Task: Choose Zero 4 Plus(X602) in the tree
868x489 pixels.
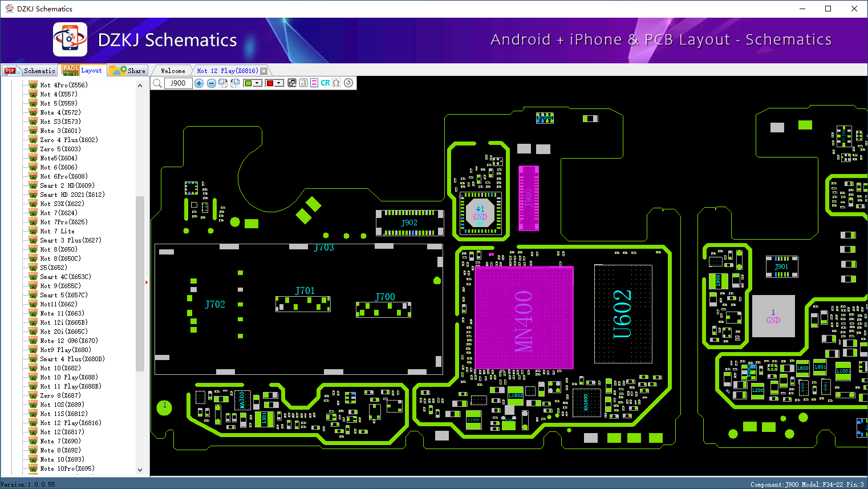Action: (x=69, y=140)
